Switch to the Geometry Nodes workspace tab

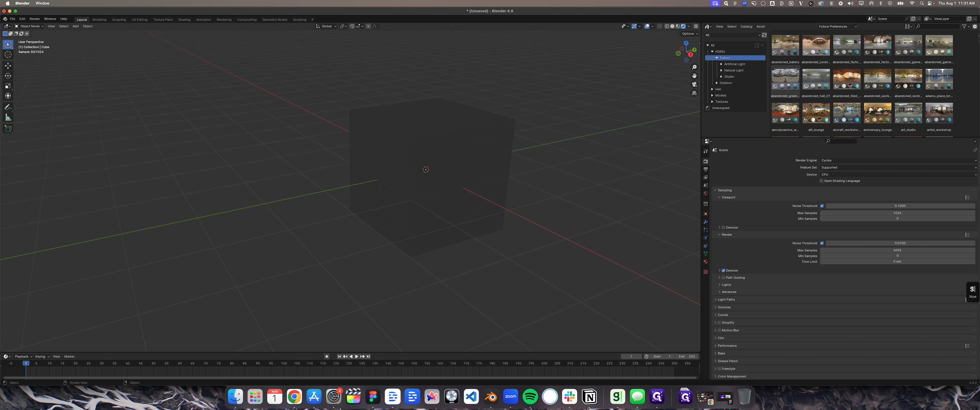pyautogui.click(x=275, y=19)
